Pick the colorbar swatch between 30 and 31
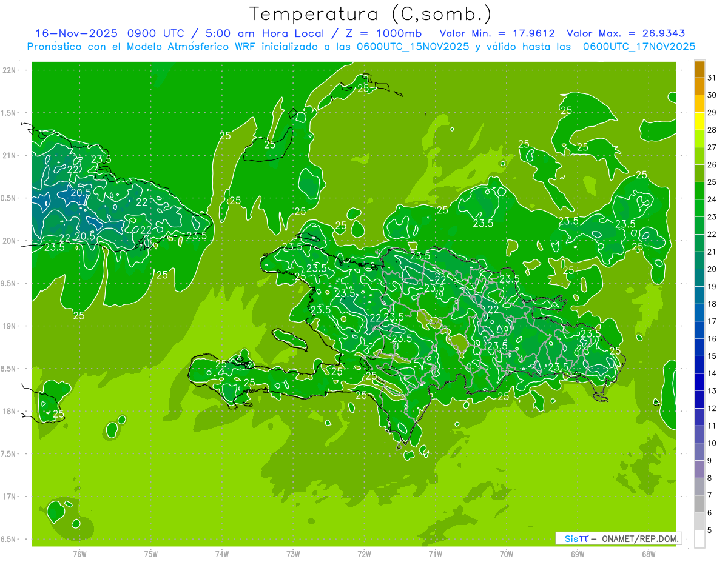This screenshot has width=728, height=562. click(699, 87)
